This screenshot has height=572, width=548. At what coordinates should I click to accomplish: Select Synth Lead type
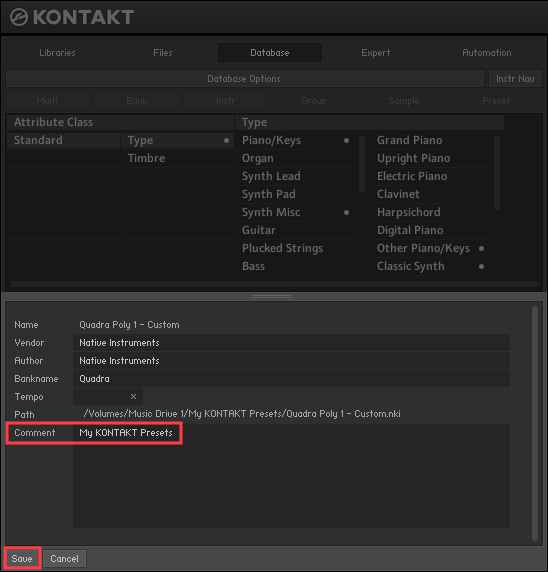tap(295, 176)
